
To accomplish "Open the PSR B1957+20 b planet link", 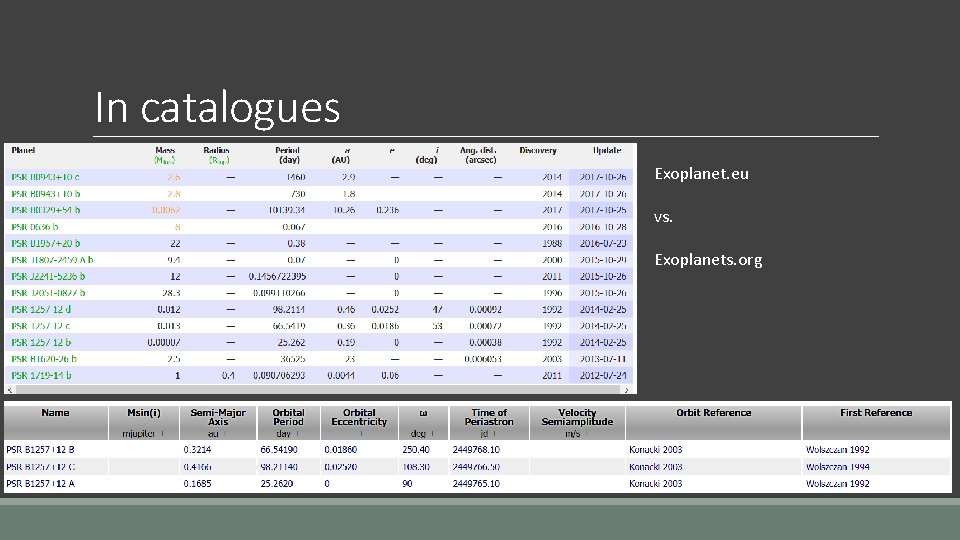I will [x=45, y=243].
